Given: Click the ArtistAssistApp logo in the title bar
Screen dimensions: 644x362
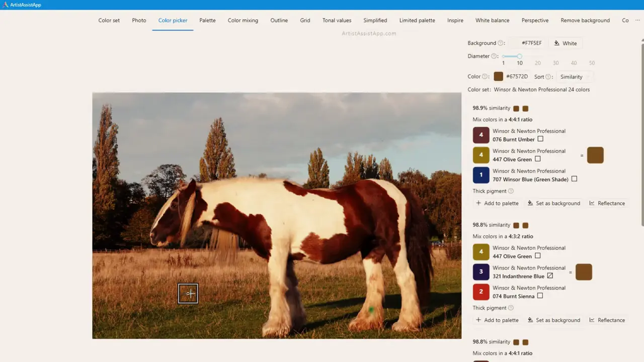Looking at the screenshot, I should 6,5.
